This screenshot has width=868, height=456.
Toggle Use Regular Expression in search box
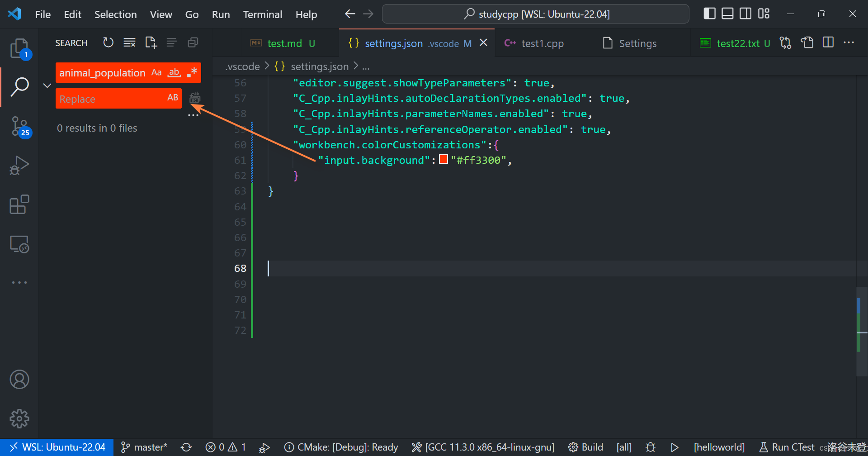click(x=192, y=72)
